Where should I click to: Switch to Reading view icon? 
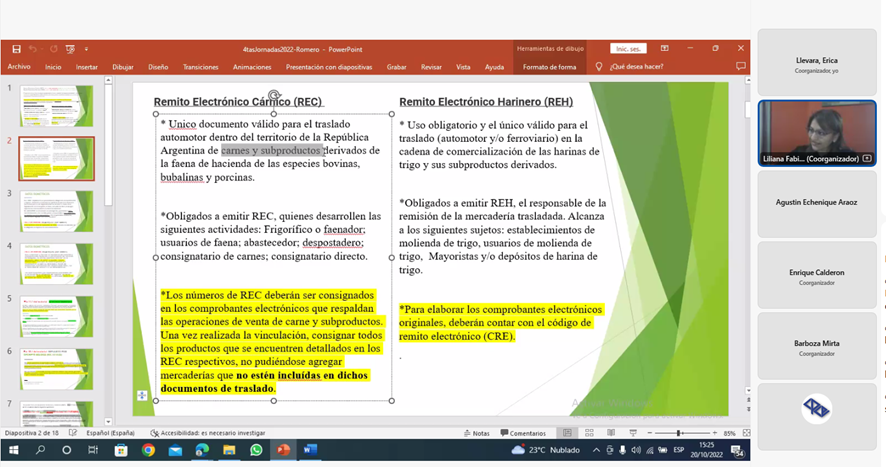point(611,433)
